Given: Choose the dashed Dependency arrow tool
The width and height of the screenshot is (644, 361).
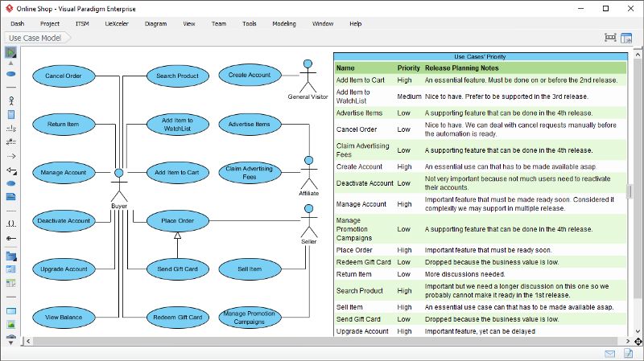Looking at the screenshot, I should click(11, 156).
